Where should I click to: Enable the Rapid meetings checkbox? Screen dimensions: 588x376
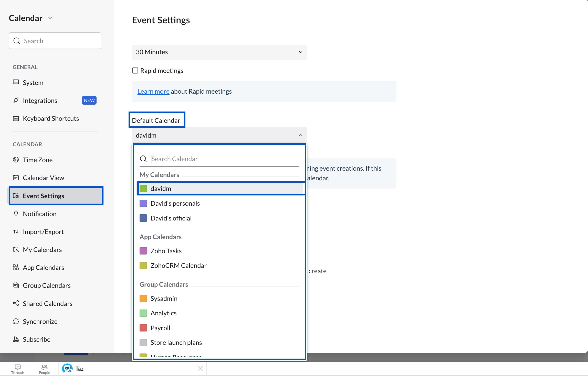[135, 71]
